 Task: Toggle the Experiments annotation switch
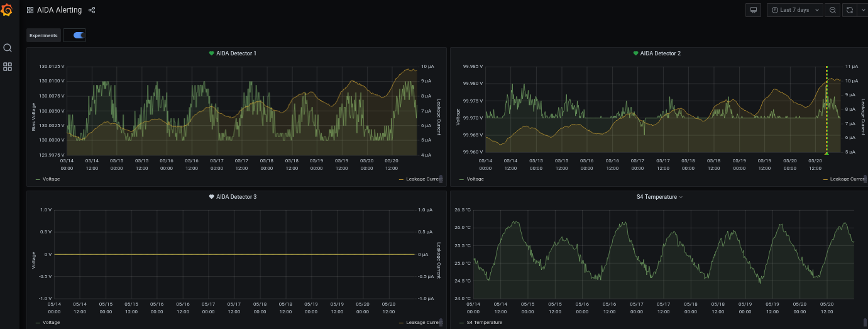click(78, 35)
